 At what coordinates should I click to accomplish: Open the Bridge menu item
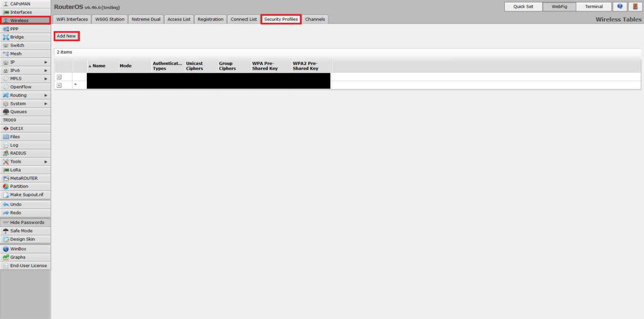point(17,37)
